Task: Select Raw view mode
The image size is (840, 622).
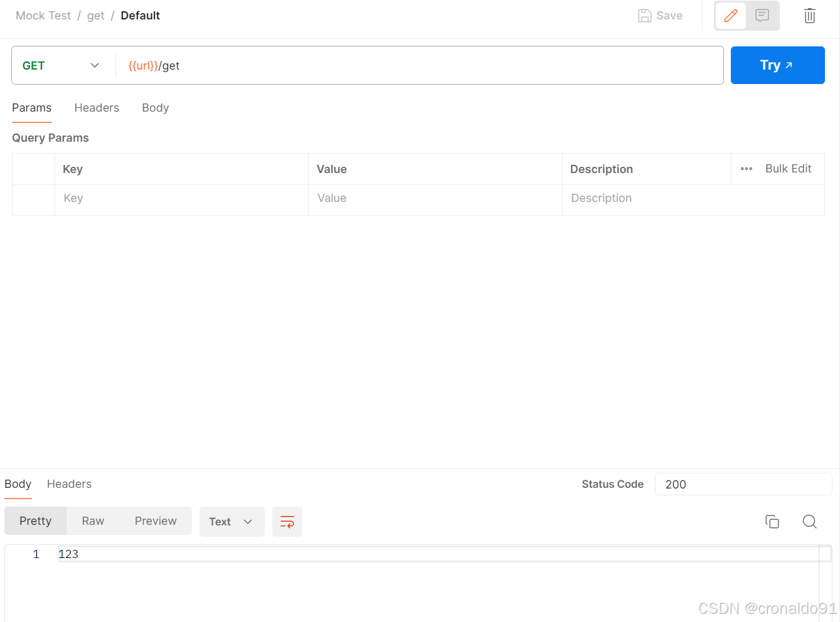Action: tap(93, 521)
